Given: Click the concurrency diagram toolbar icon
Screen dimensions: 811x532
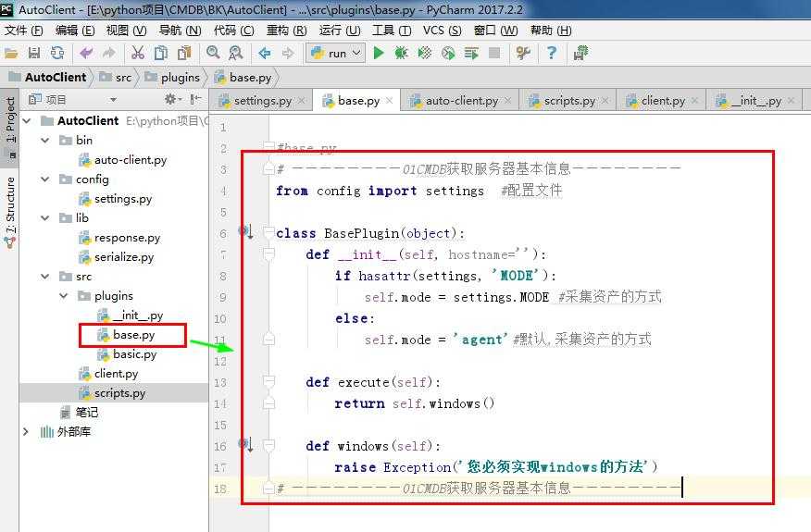Looking at the screenshot, I should click(x=471, y=53).
